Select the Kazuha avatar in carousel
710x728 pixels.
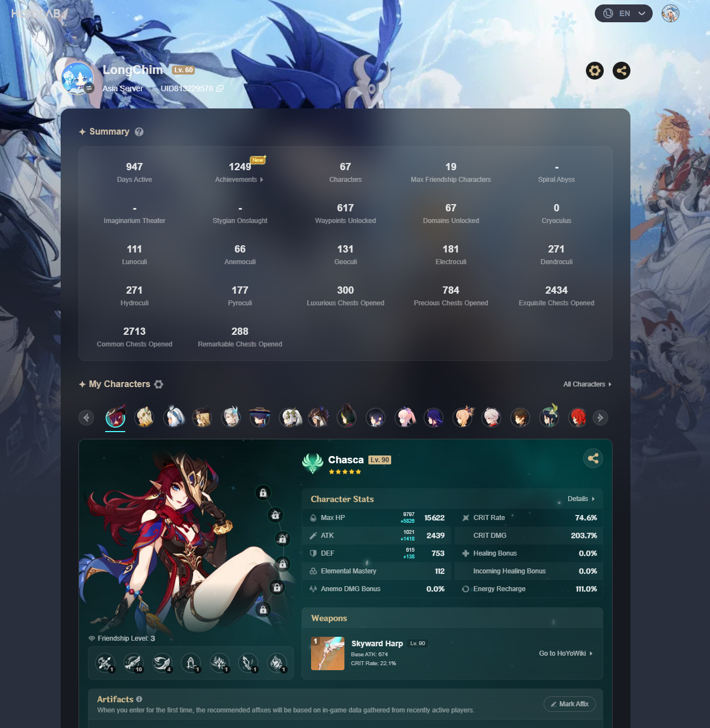(x=491, y=417)
